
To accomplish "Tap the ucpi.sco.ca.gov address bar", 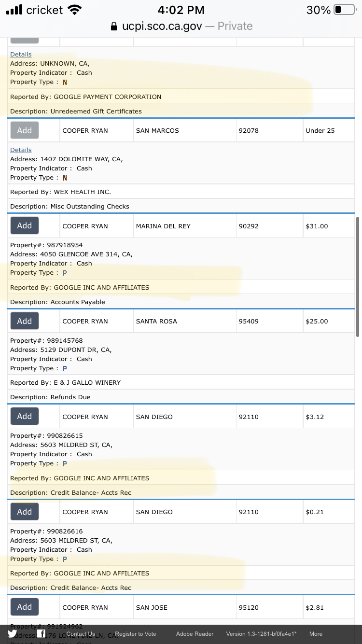I will (x=181, y=26).
